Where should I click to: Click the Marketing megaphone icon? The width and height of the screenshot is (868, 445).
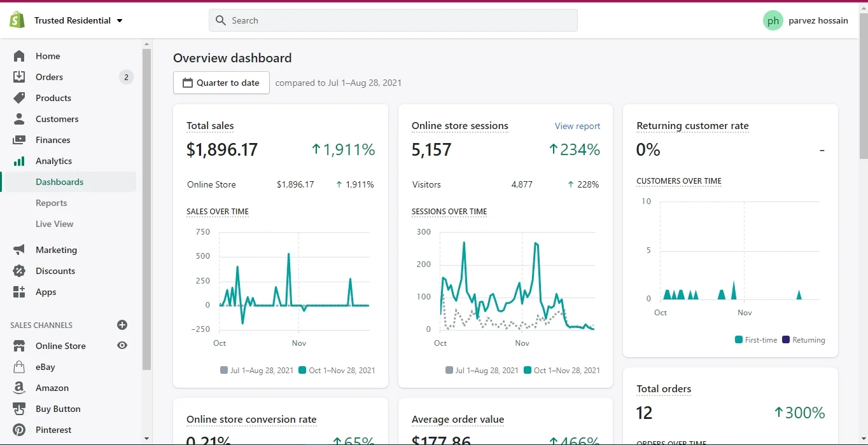(19, 250)
